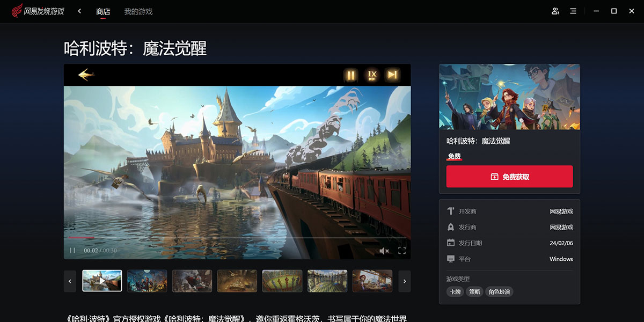Click the 角色扮演 genre tag
This screenshot has width=644, height=322.
click(x=499, y=292)
